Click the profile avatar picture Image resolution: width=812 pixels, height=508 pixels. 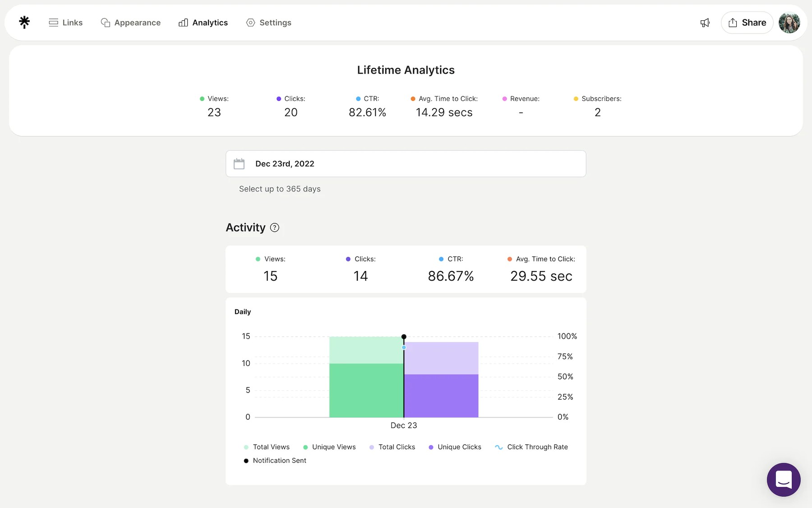(789, 22)
